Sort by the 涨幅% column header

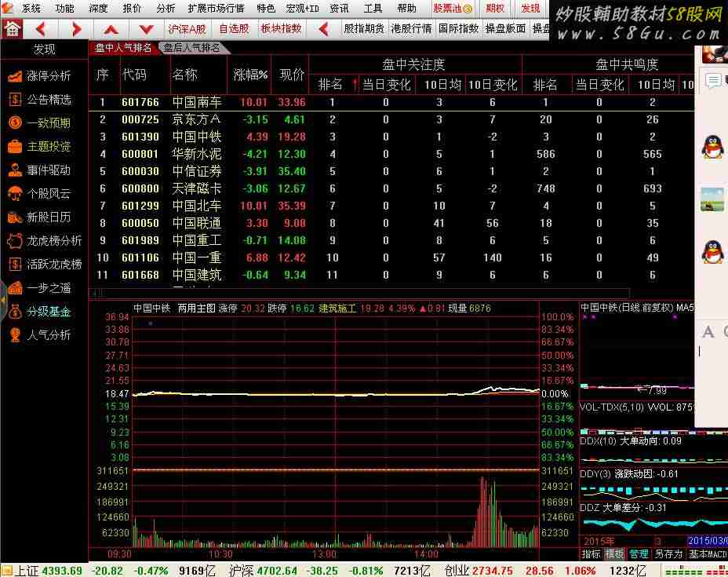(x=250, y=75)
